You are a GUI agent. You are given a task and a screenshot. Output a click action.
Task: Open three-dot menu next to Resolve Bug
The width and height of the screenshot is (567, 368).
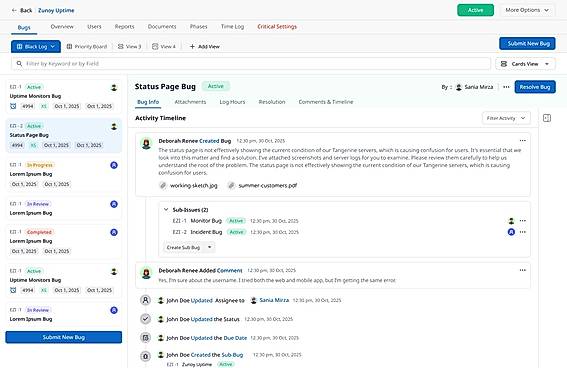[506, 87]
